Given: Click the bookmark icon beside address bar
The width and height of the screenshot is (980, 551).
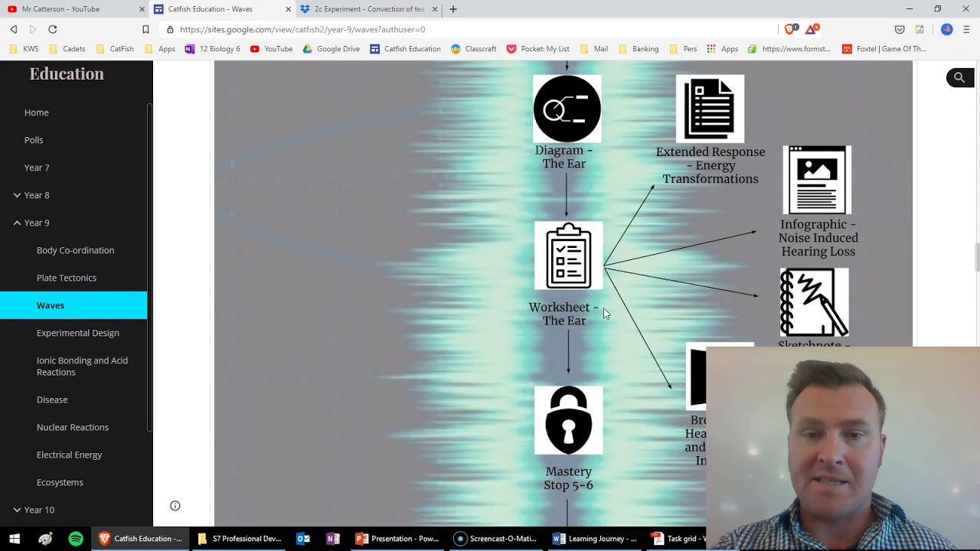Looking at the screenshot, I should pos(145,29).
